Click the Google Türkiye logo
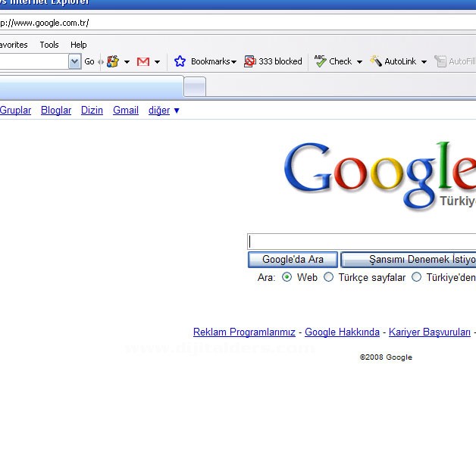The width and height of the screenshot is (476, 471). tap(380, 176)
